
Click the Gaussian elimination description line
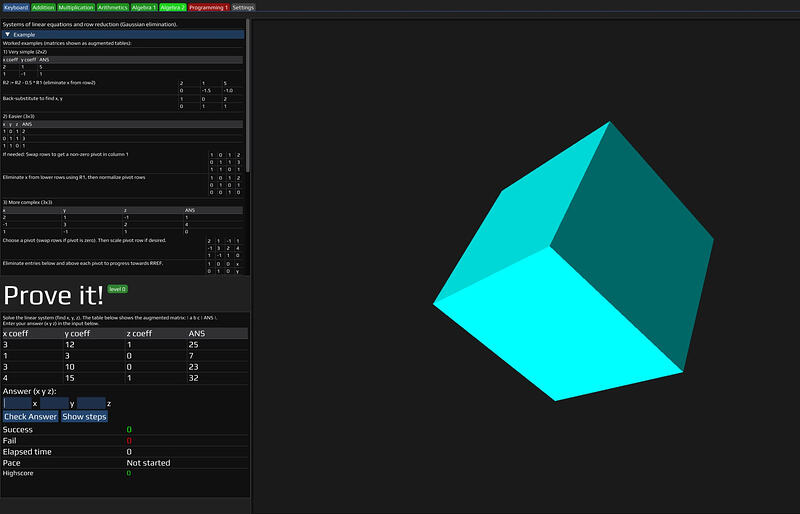[x=90, y=25]
